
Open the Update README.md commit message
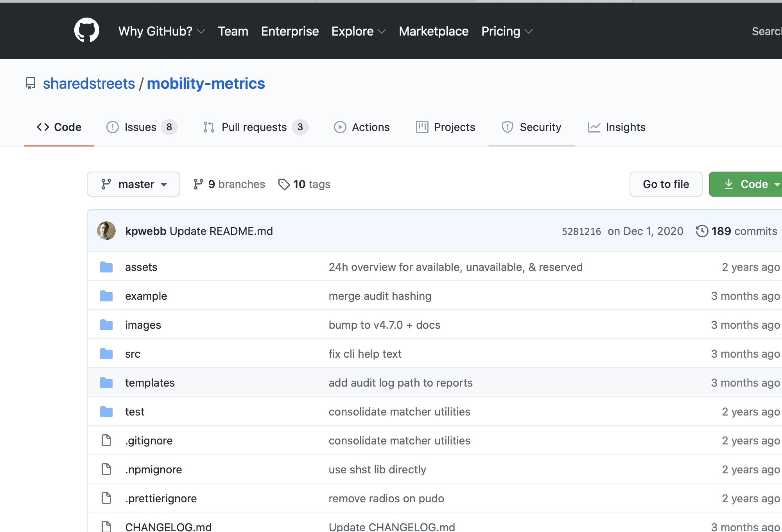click(x=221, y=231)
